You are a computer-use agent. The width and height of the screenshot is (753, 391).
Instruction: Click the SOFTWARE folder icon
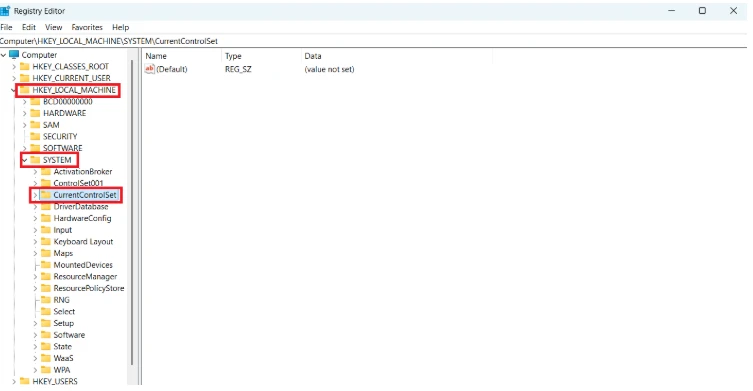point(35,148)
